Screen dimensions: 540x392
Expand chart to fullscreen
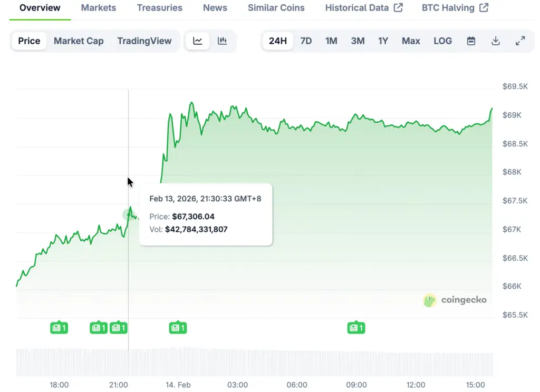(520, 41)
